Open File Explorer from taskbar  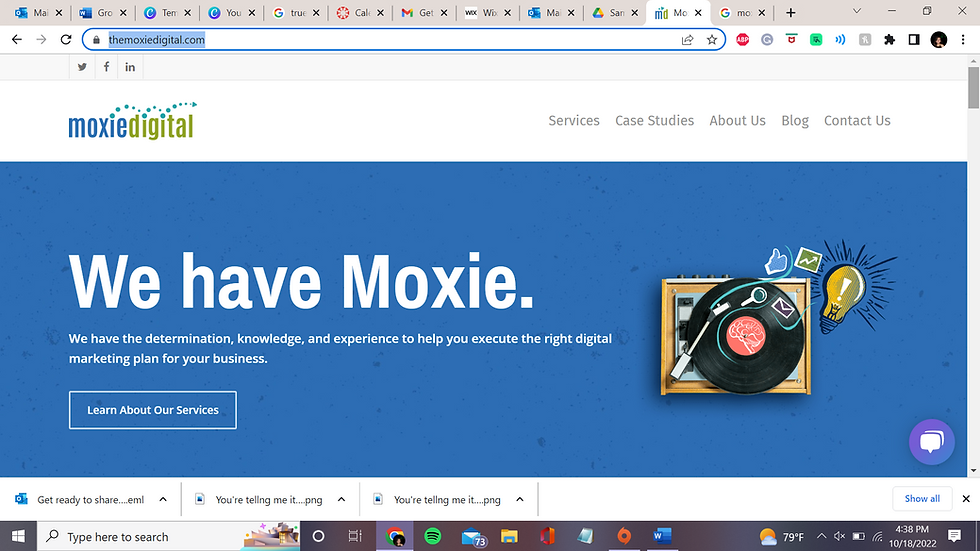tap(509, 536)
